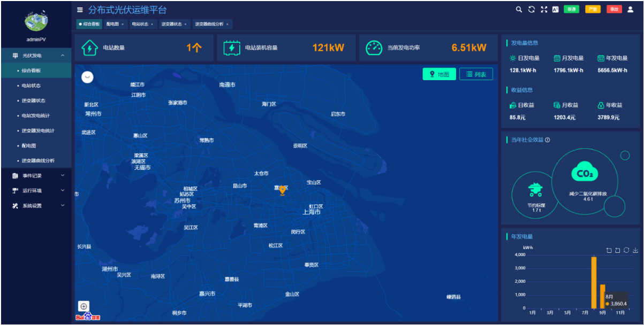Click the Baidu map locate icon
The width and height of the screenshot is (644, 325).
[84, 306]
